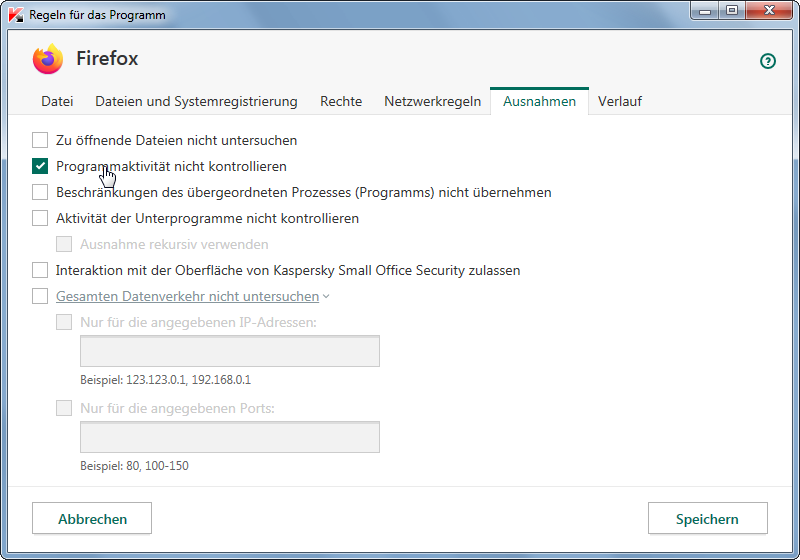Image resolution: width=800 pixels, height=560 pixels.
Task: Select the Ausnahmen tab
Action: [x=539, y=101]
